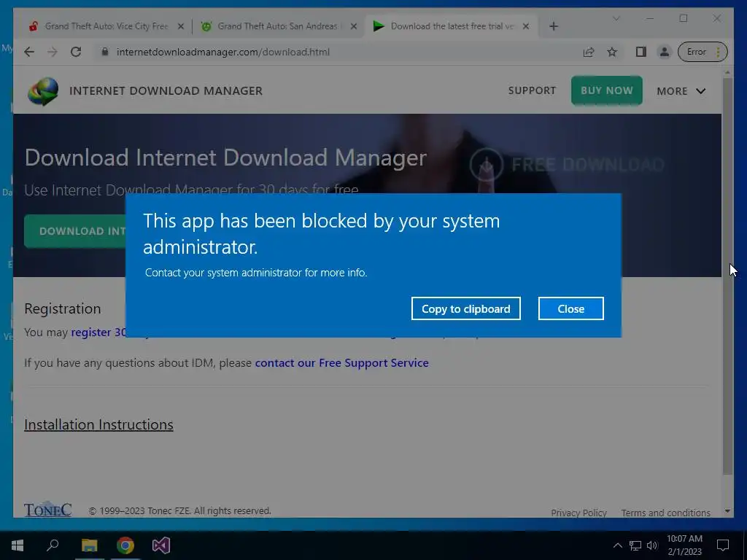The height and width of the screenshot is (560, 747).
Task: Click the Tonec logo
Action: click(x=47, y=510)
